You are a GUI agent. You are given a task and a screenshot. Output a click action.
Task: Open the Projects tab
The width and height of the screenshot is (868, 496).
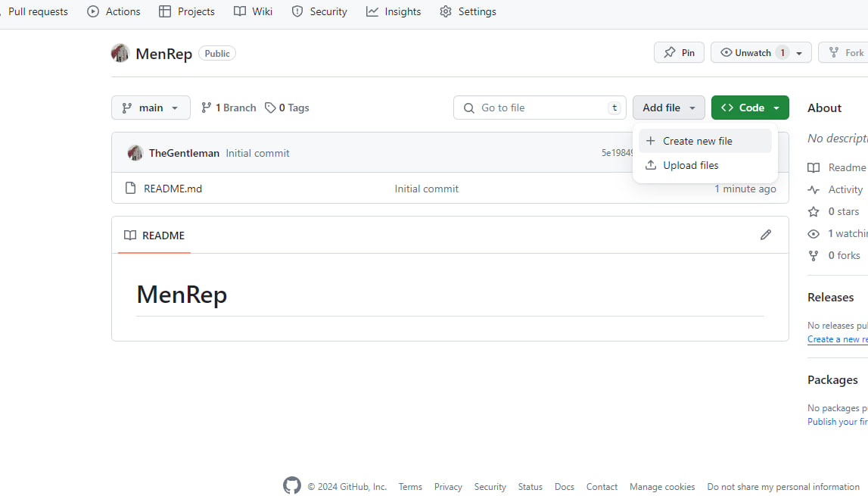click(187, 11)
